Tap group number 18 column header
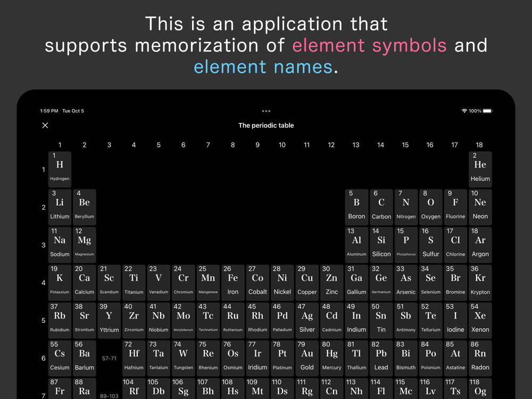The width and height of the screenshot is (532, 399). click(x=479, y=145)
